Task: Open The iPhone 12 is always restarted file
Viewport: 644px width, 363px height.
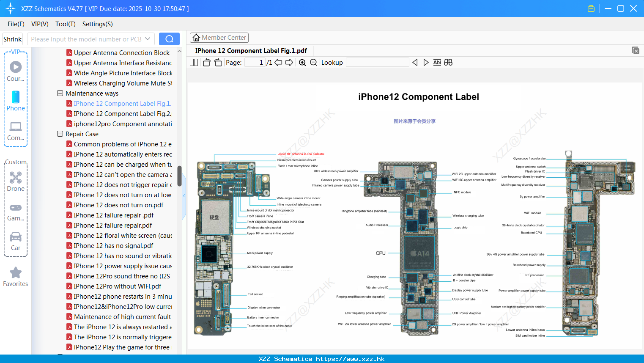Action: pos(119,327)
